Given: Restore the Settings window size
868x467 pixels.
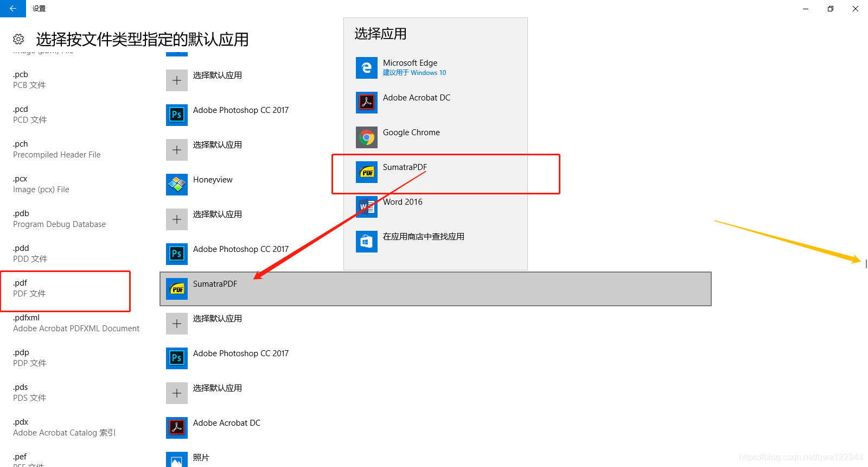Looking at the screenshot, I should coord(831,9).
